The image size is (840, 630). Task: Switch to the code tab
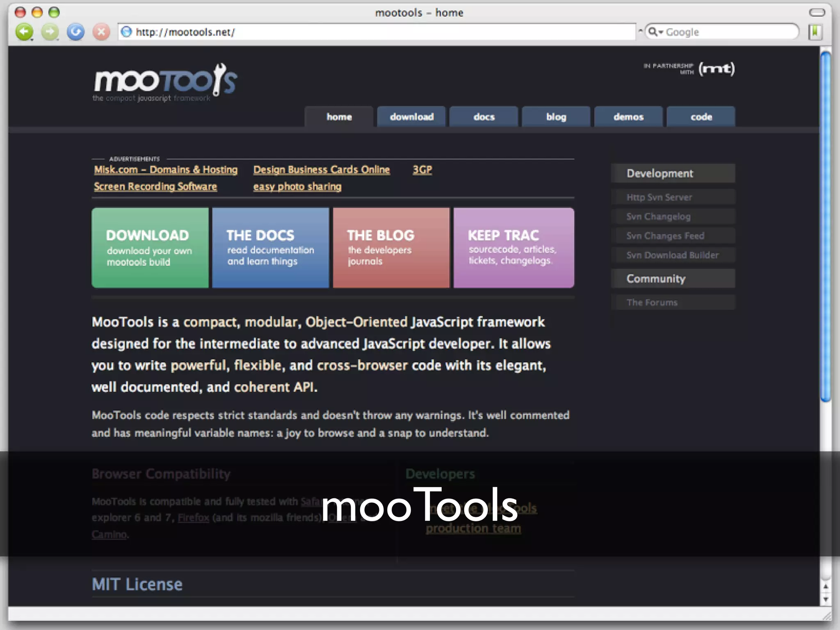coord(701,117)
